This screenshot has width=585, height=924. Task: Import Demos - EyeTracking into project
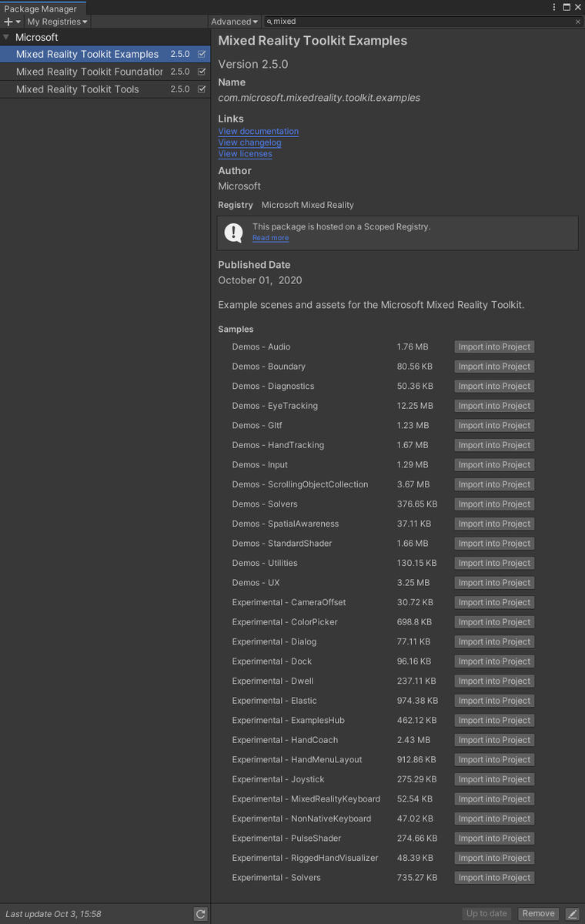click(494, 406)
